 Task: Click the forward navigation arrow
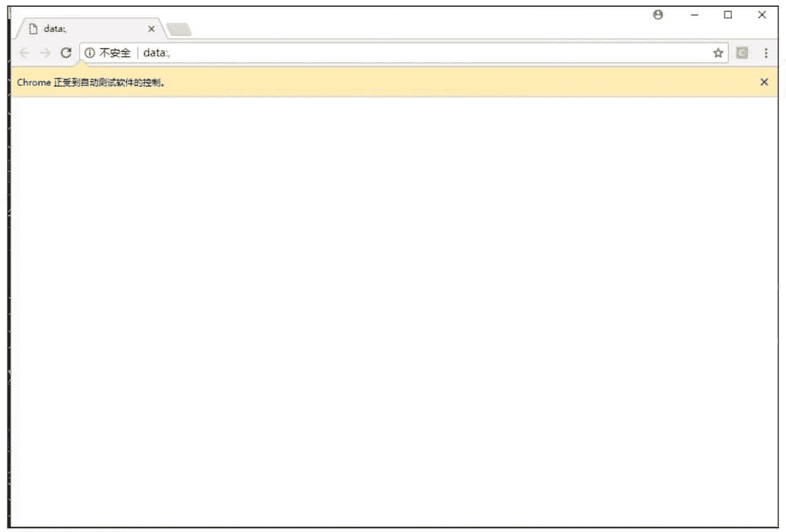click(45, 53)
